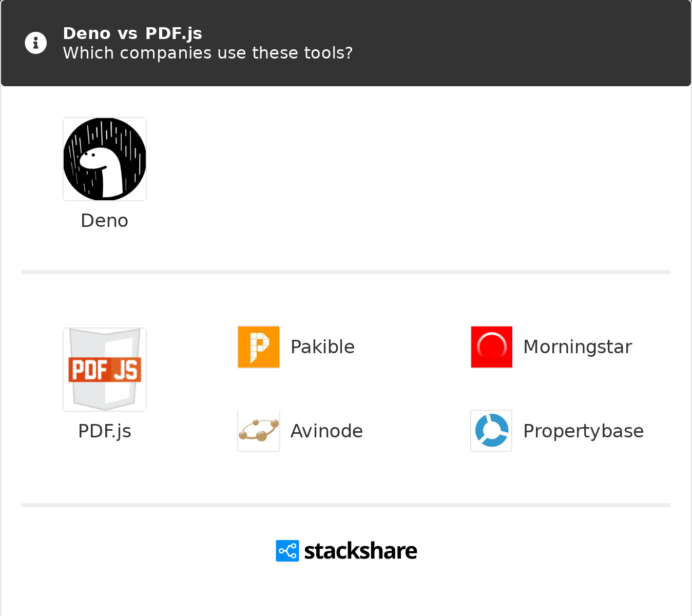Click the stackshare wordmark text

pyautogui.click(x=360, y=551)
